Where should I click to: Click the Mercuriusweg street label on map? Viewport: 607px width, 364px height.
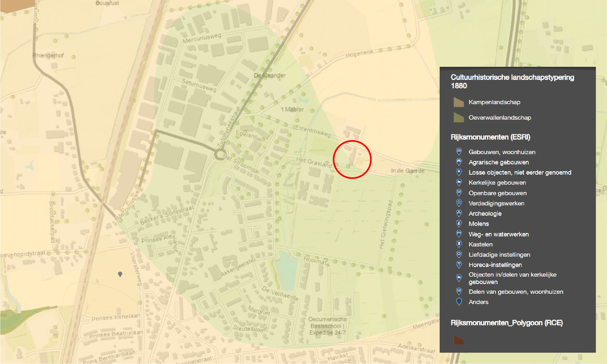pyautogui.click(x=202, y=38)
